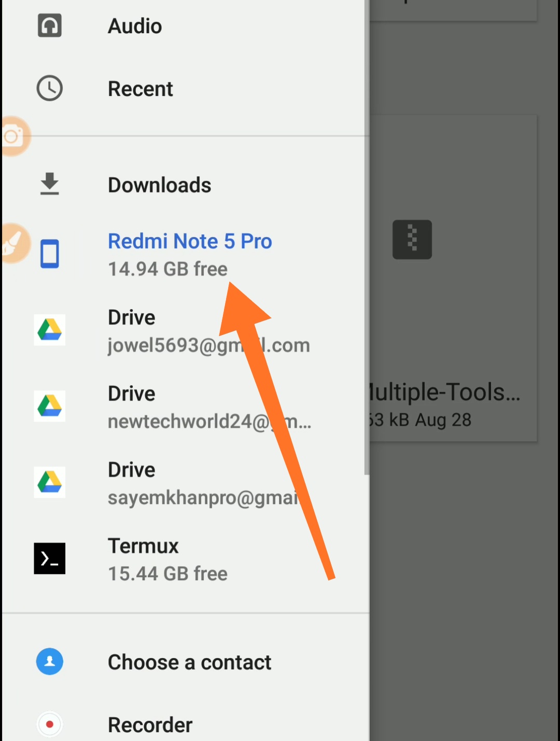The width and height of the screenshot is (560, 741).
Task: Tap the sayemkhanpro@gmail email text
Action: [203, 498]
